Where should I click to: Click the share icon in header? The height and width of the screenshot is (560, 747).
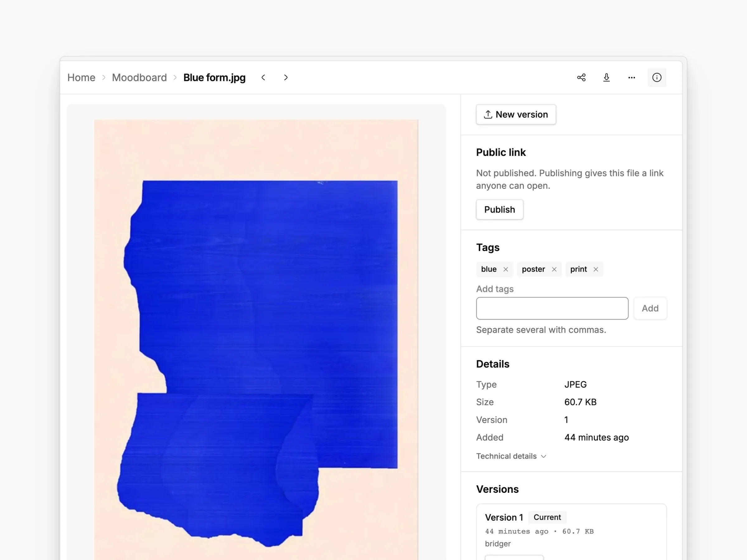(581, 78)
